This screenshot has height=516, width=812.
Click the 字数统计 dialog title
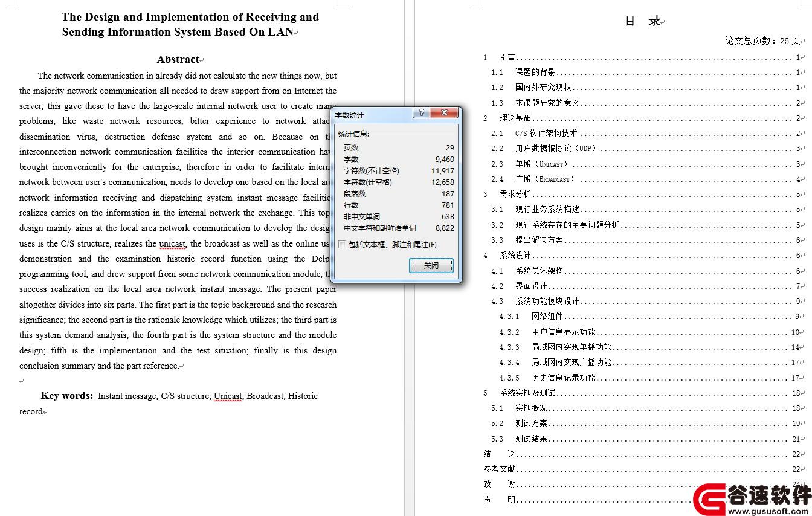[349, 115]
